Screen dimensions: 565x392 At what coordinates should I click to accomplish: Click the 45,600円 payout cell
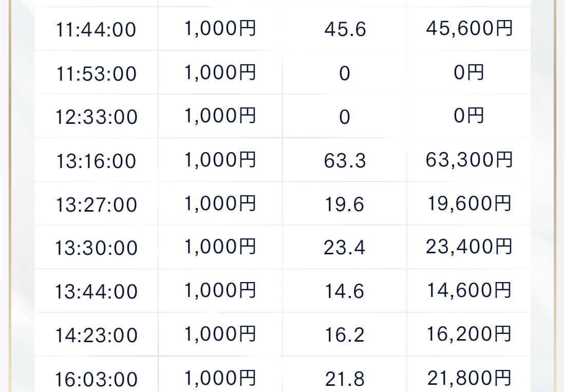[x=469, y=28]
